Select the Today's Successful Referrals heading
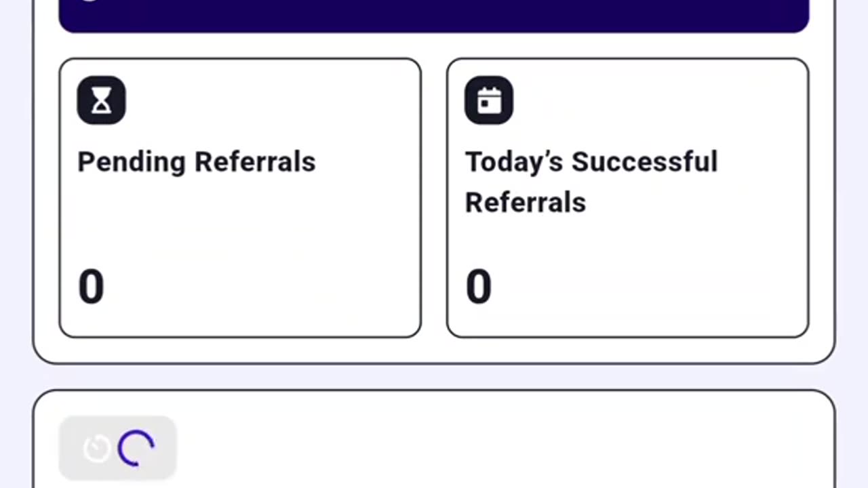868x488 pixels. [x=591, y=182]
